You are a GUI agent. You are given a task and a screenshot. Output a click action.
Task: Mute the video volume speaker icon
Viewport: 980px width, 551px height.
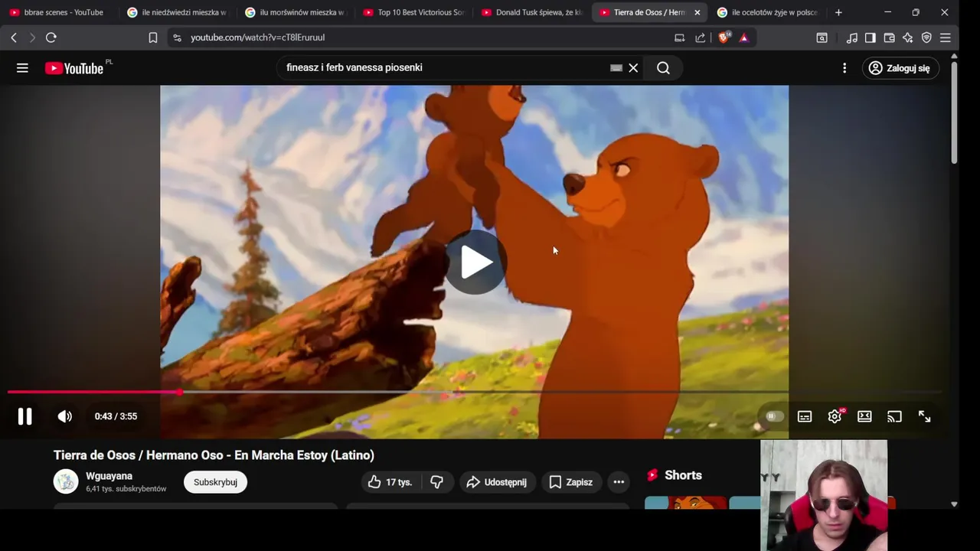pos(65,416)
